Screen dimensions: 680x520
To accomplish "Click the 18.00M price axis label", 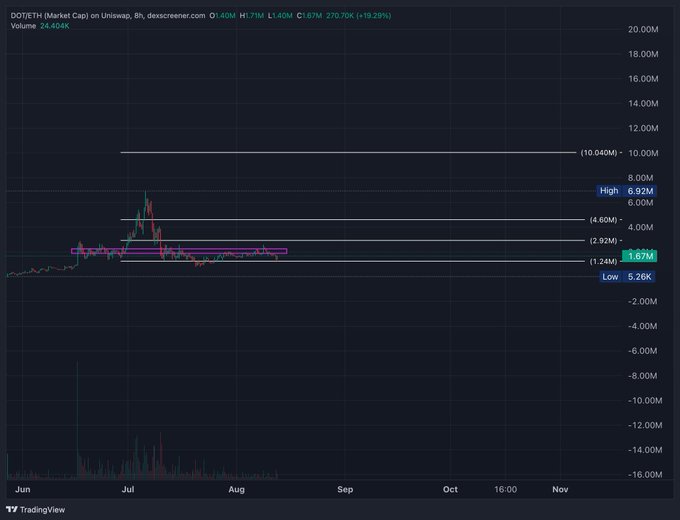I will (643, 54).
